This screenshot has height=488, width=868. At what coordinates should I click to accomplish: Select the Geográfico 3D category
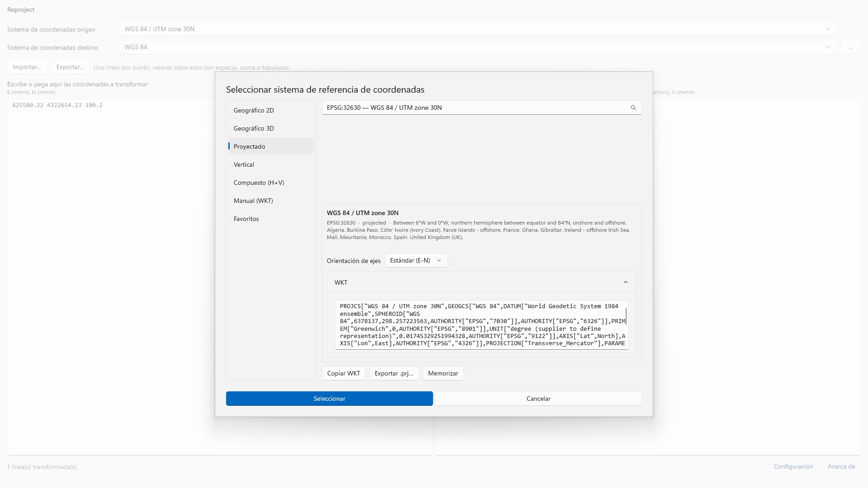tap(271, 128)
